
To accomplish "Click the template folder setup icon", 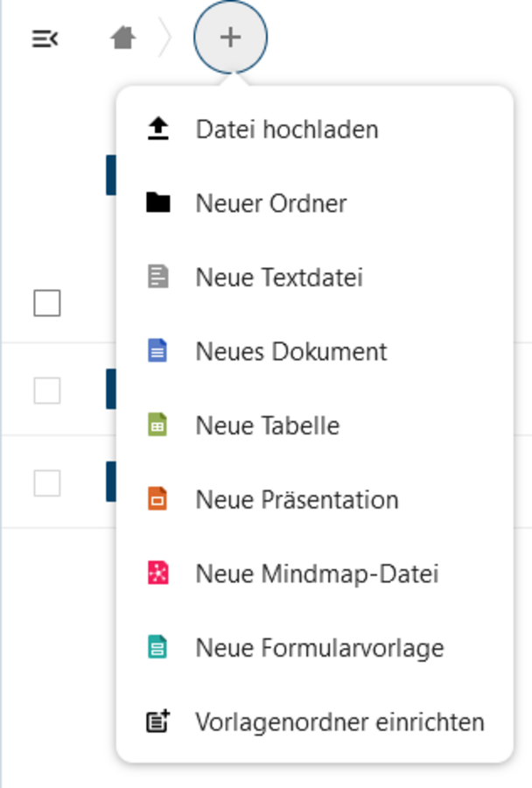I will 158,721.
